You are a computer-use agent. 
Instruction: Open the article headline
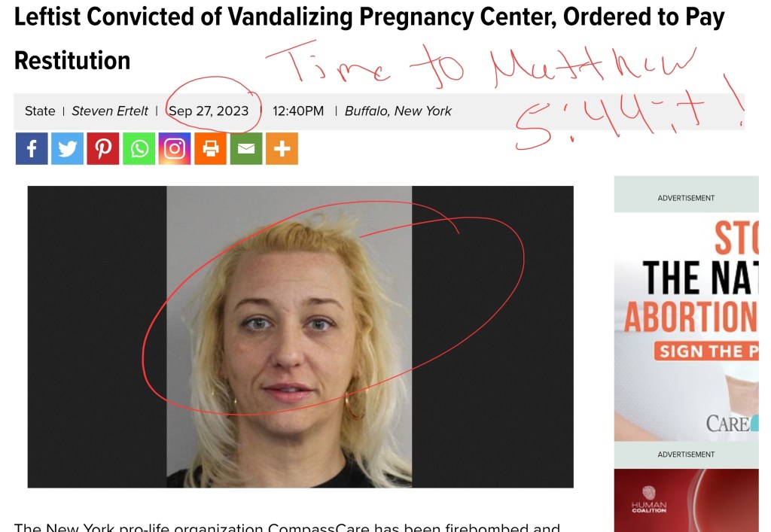click(x=369, y=38)
